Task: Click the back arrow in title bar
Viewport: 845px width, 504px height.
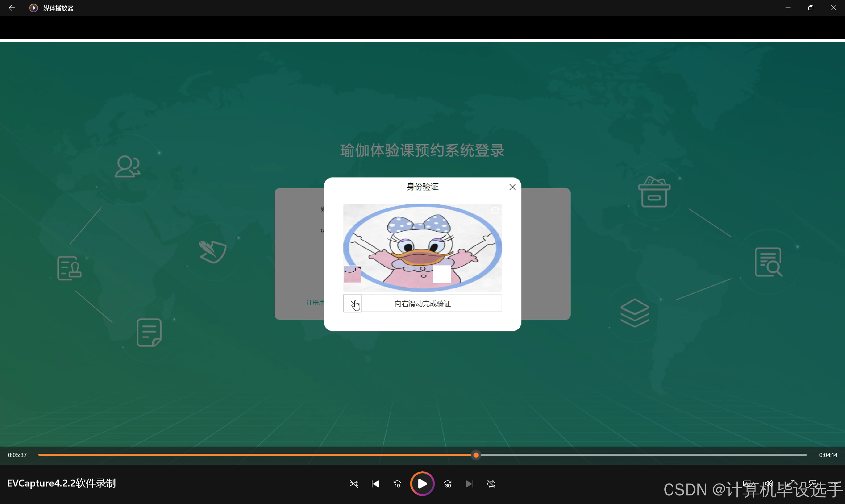Action: pos(12,8)
